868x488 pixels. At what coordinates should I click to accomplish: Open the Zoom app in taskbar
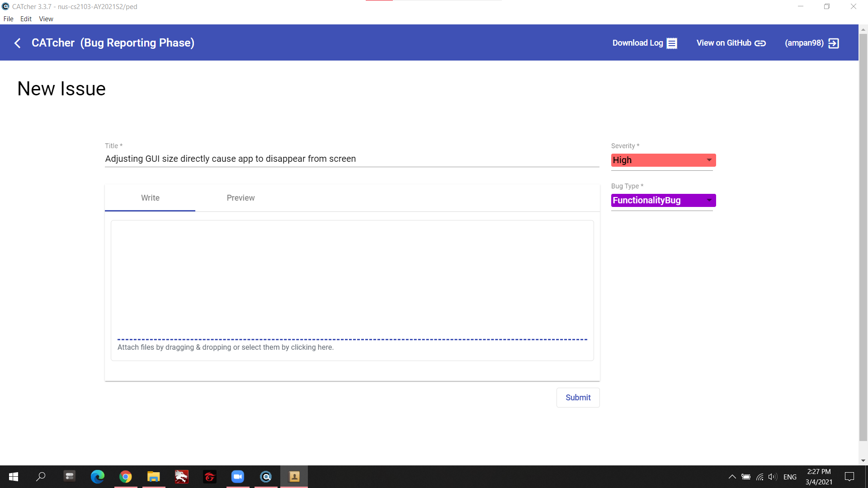pos(238,477)
